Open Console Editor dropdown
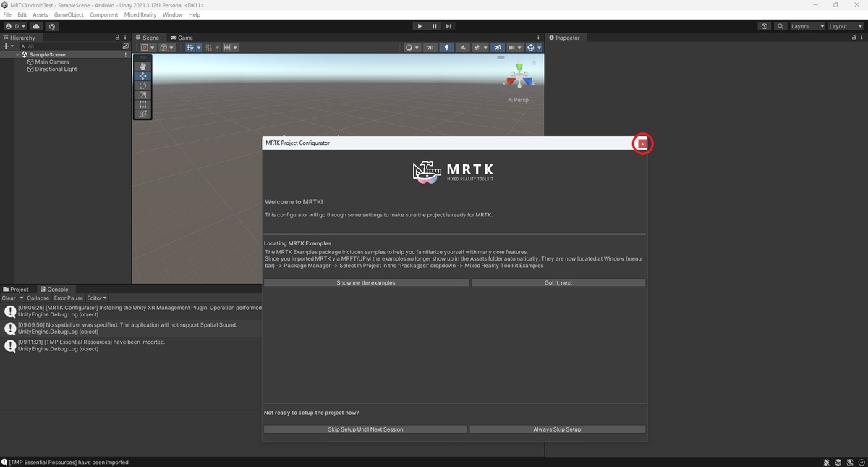The width and height of the screenshot is (868, 467). coord(97,298)
